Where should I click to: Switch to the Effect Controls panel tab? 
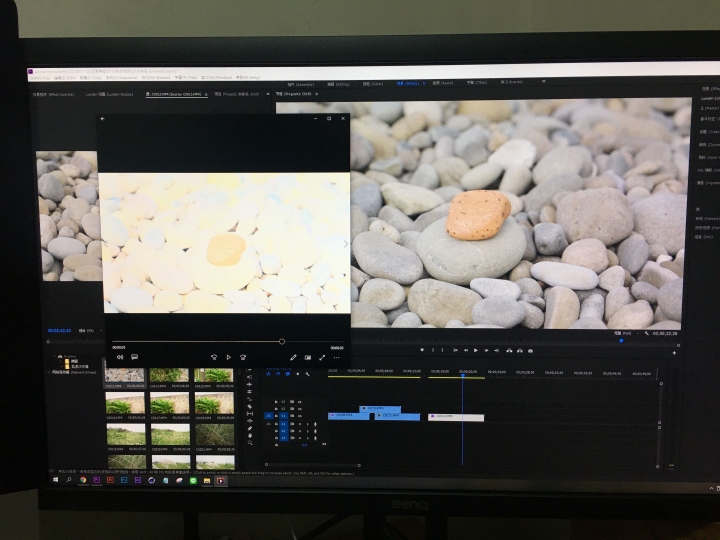point(53,94)
